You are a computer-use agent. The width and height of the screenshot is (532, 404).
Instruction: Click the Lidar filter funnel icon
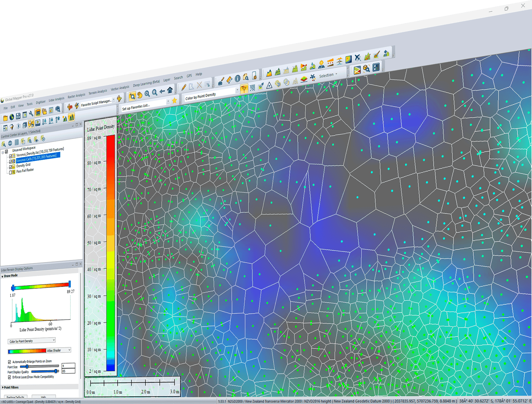point(244,88)
